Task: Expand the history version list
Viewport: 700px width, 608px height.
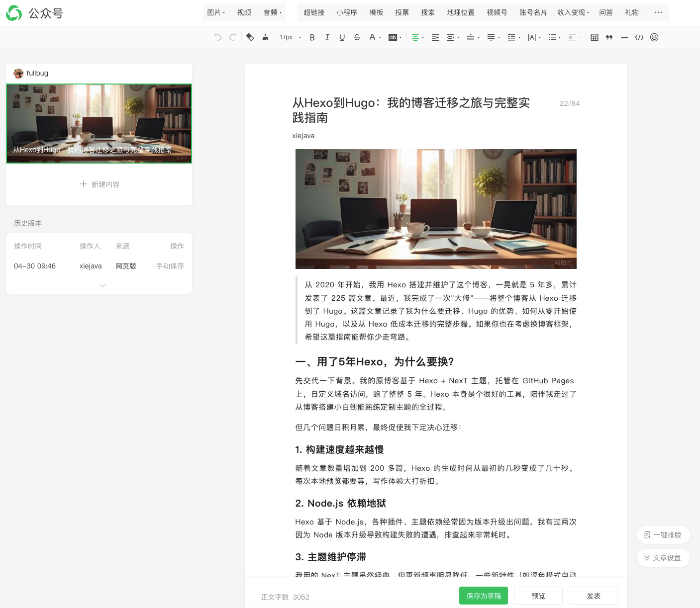Action: [102, 285]
